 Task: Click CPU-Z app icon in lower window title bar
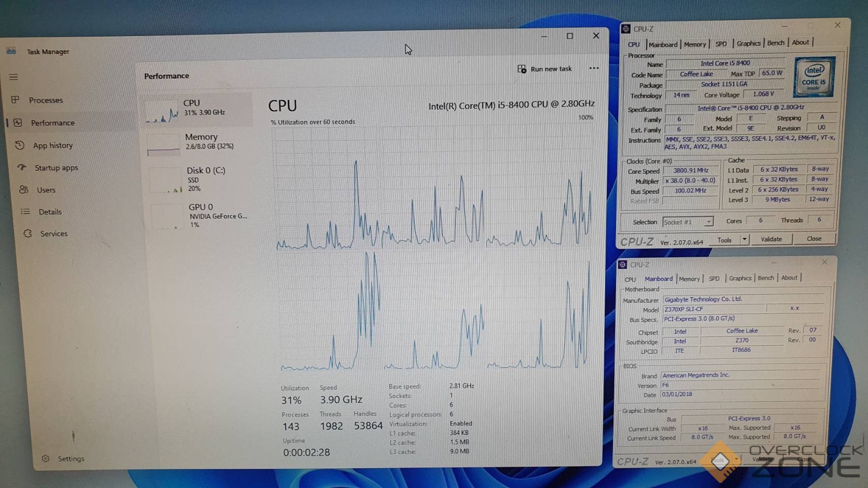[x=622, y=265]
